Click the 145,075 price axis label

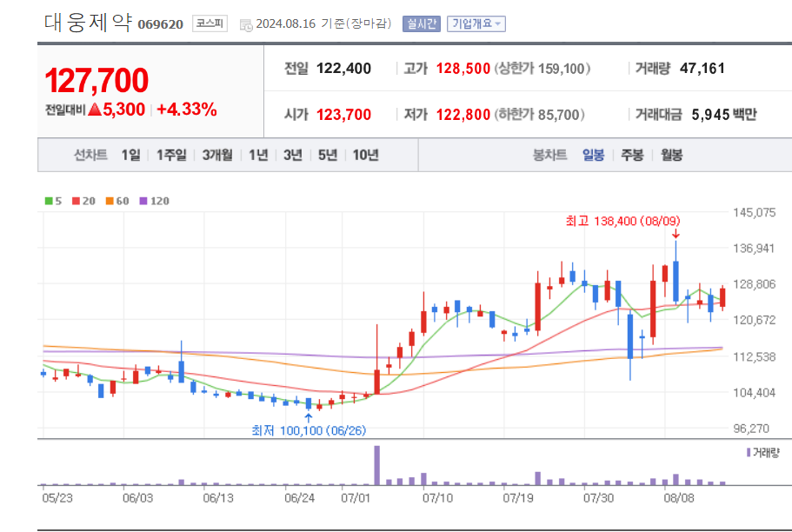[754, 213]
